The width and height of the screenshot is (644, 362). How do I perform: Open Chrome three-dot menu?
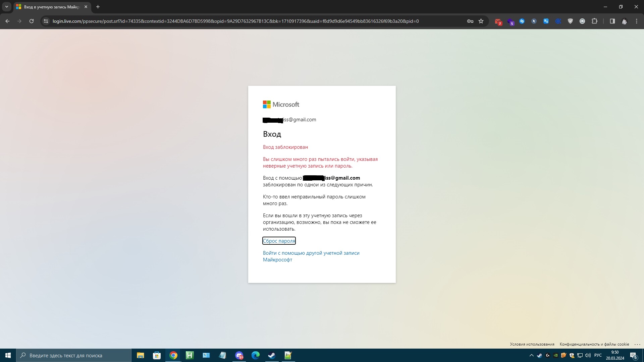coord(637,21)
